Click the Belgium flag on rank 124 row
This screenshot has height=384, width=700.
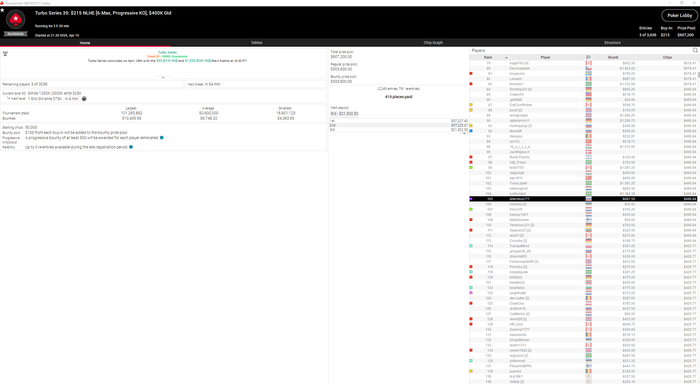588,298
